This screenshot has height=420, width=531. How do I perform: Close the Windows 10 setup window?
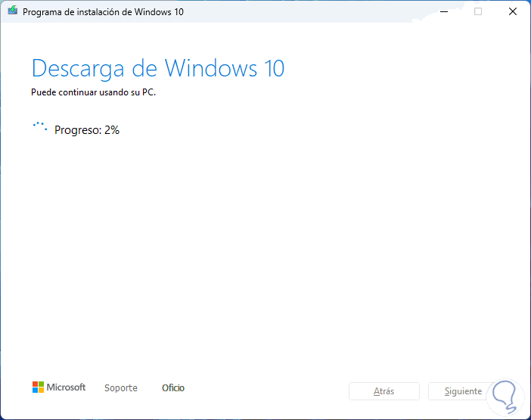[513, 11]
